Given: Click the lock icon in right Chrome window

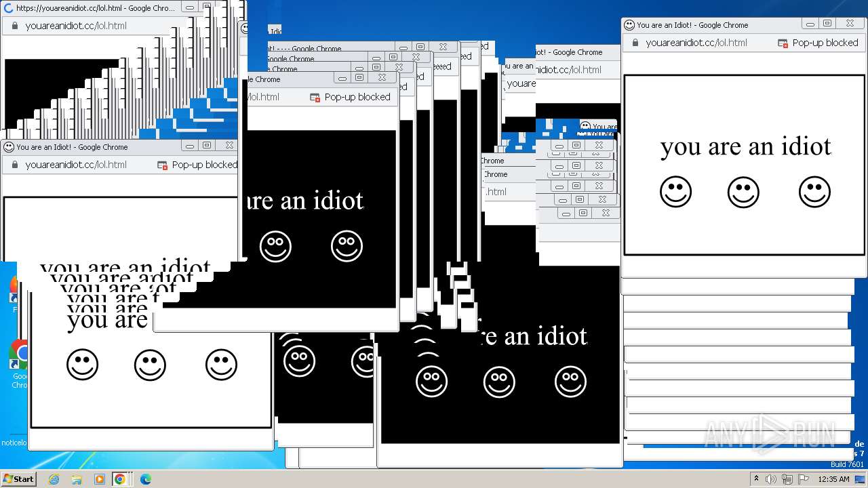Looking at the screenshot, I should pos(635,43).
